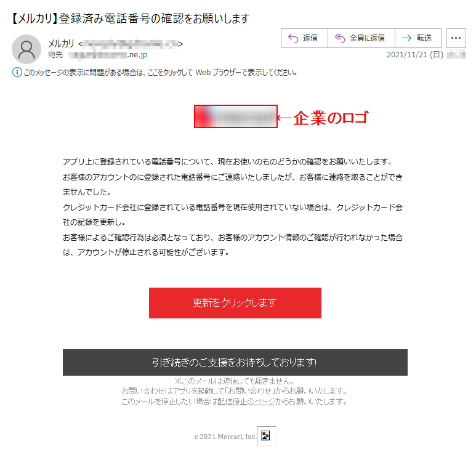
Task: Open the three-dot more actions menu
Action: [x=456, y=38]
